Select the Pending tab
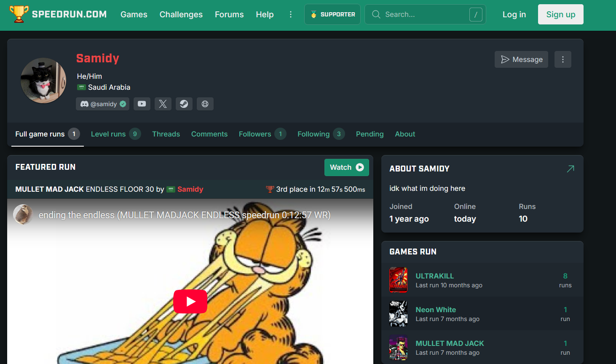This screenshot has width=616, height=364. [370, 134]
